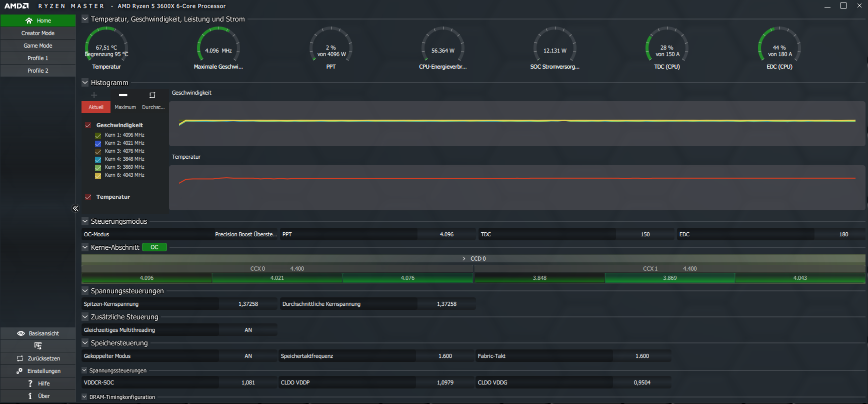Open Creator Mode profile
Image resolution: width=868 pixels, height=404 pixels.
pyautogui.click(x=38, y=33)
